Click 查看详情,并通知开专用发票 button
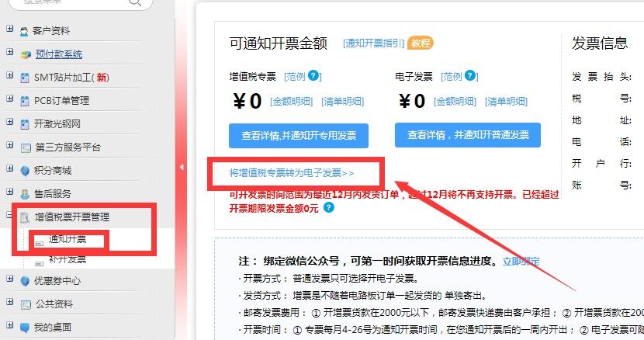Screen dimensions: 644x340 point(299,136)
